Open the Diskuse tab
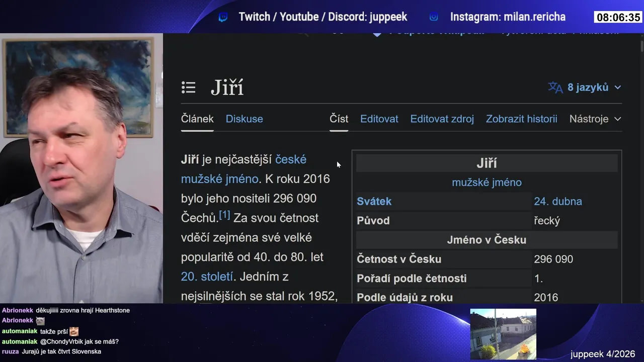Screen dimensions: 644x362 coord(244,119)
